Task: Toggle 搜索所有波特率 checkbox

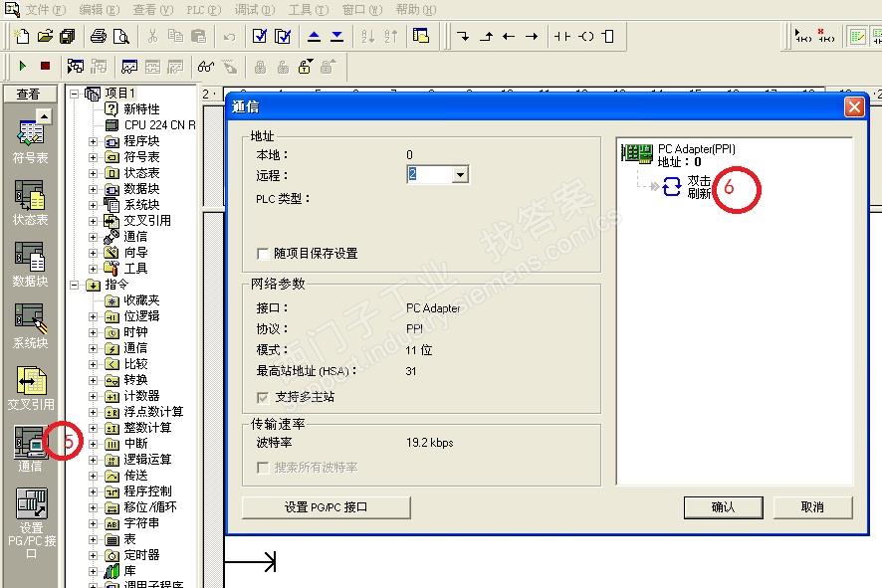Action: [x=262, y=468]
